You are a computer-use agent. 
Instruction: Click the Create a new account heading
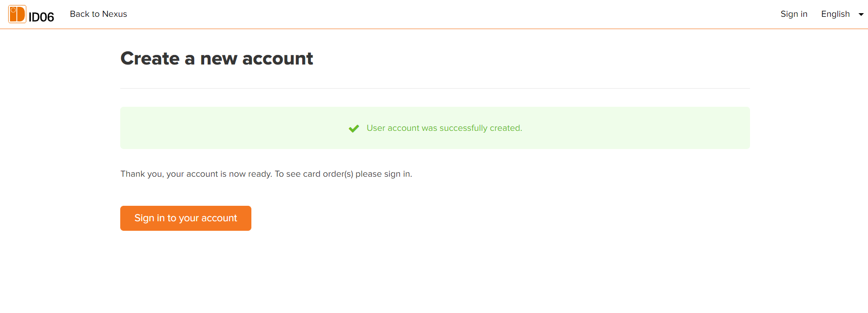[x=216, y=58]
